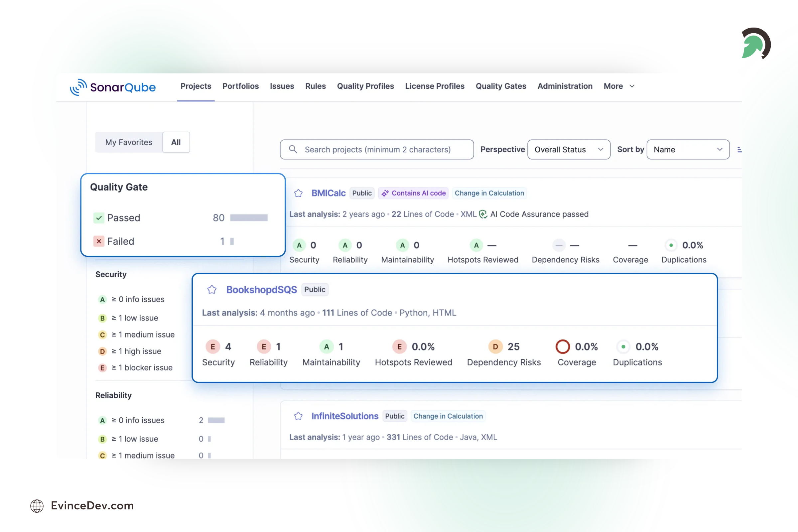798x532 pixels.
Task: Switch to My Favorites
Action: [129, 142]
